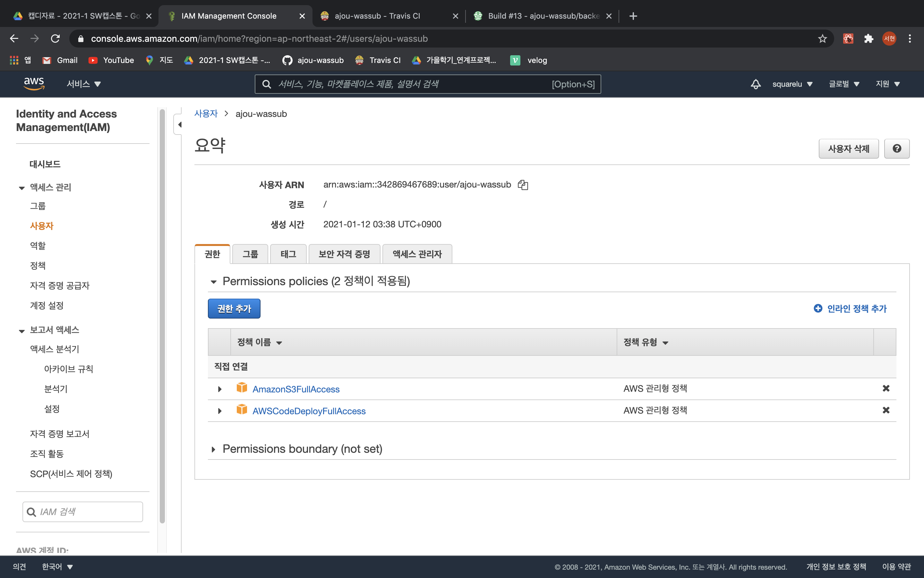Click the AWS services search field
The width and height of the screenshot is (924, 578).
tap(428, 84)
